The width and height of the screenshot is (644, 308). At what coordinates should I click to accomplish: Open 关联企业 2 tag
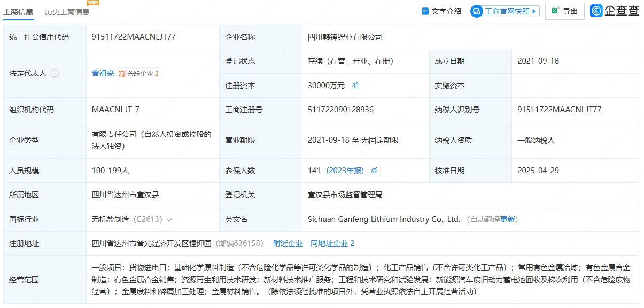coord(139,73)
